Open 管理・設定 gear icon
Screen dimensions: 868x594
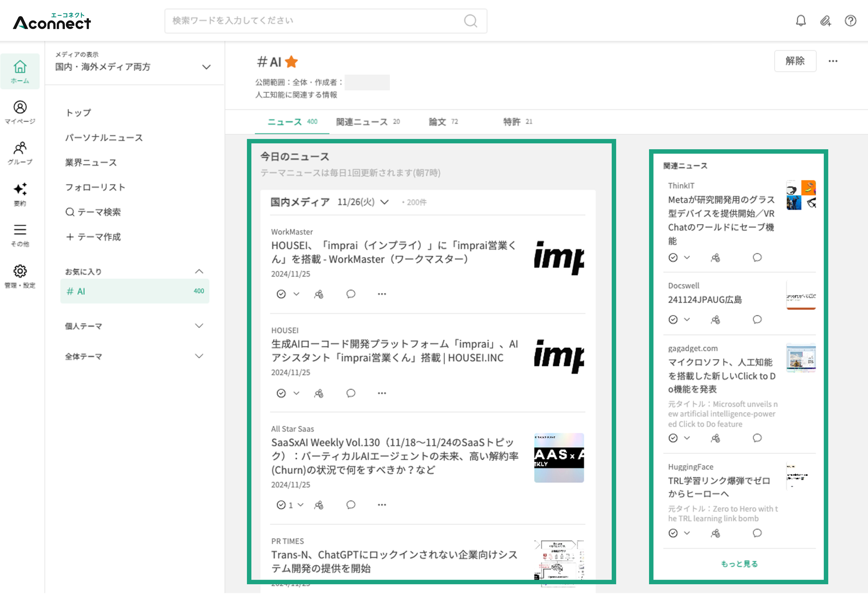point(20,276)
